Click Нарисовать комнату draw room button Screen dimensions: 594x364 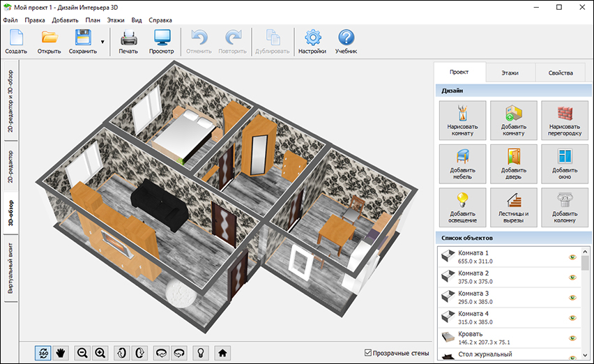462,121
